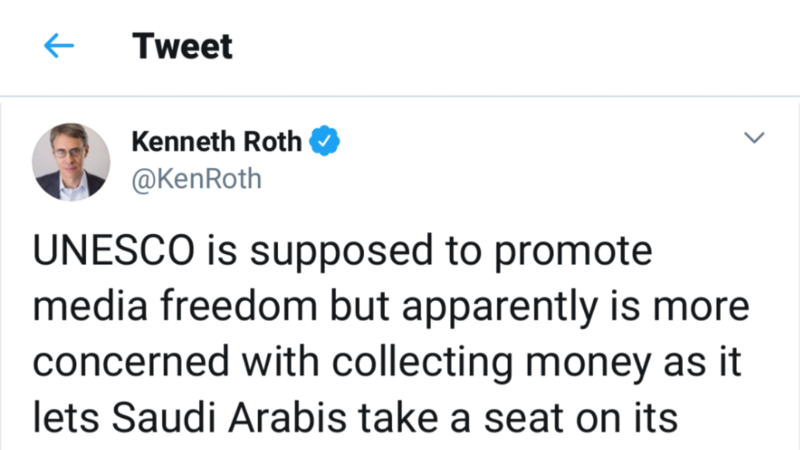Screen dimensions: 800x450
Task: Click the Tweet header title
Action: [x=182, y=47]
